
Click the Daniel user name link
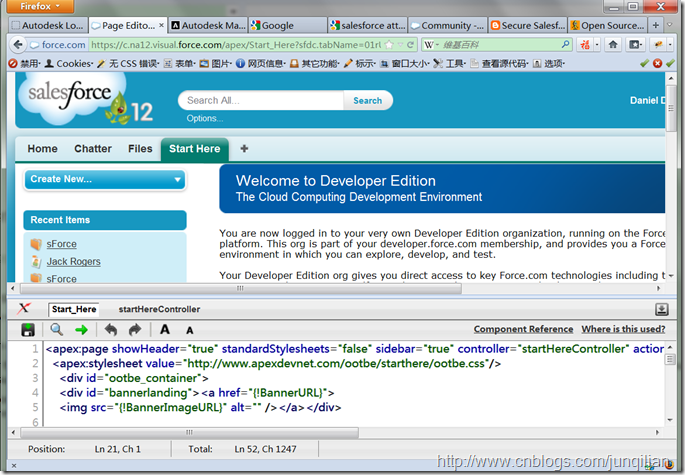[647, 101]
